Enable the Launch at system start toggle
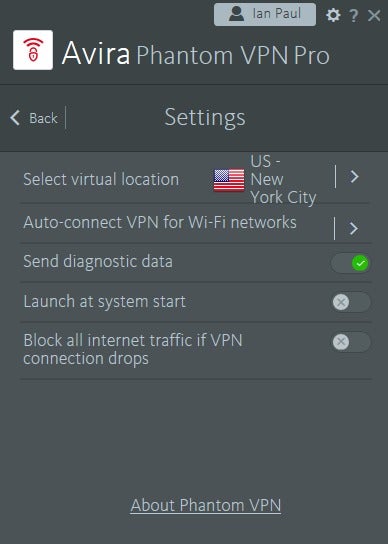Viewport: 388px width, 544px height. point(351,302)
